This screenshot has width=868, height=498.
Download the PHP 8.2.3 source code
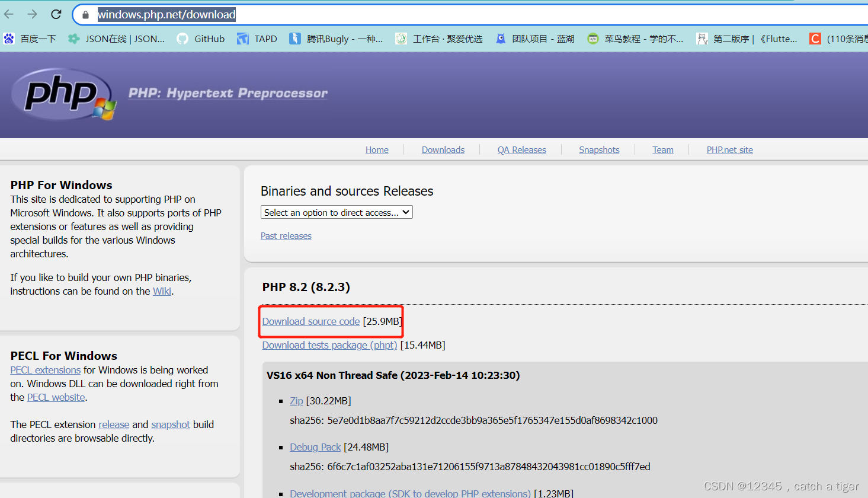310,321
